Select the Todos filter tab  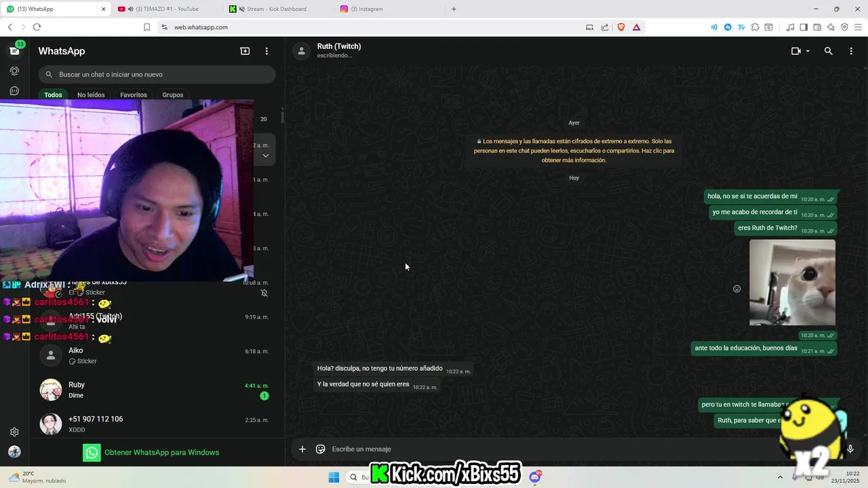point(53,95)
